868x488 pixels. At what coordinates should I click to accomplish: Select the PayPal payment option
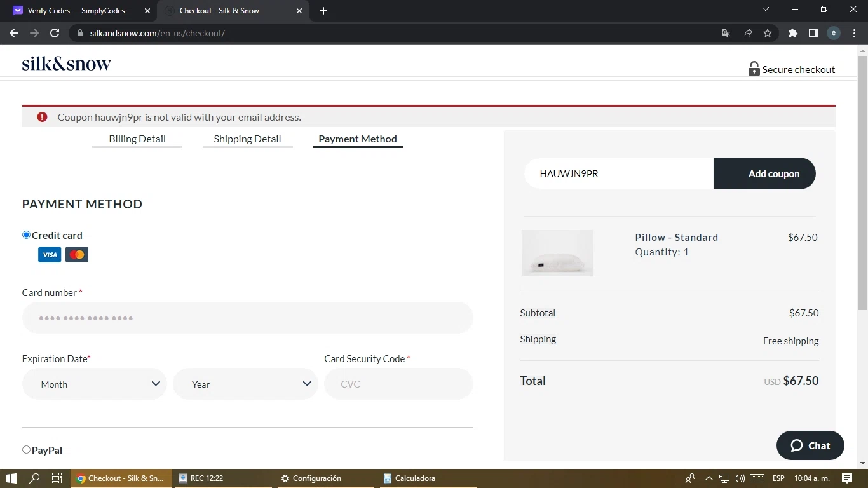click(x=26, y=450)
